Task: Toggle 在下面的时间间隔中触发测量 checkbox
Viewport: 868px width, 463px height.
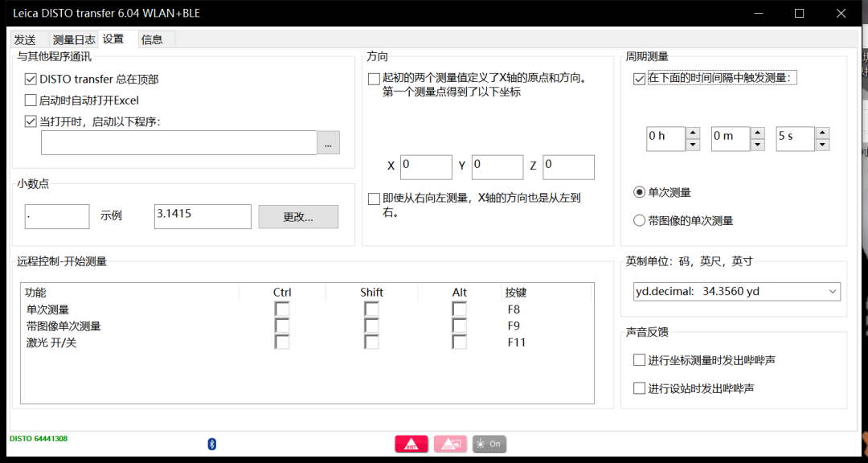Action: 639,78
